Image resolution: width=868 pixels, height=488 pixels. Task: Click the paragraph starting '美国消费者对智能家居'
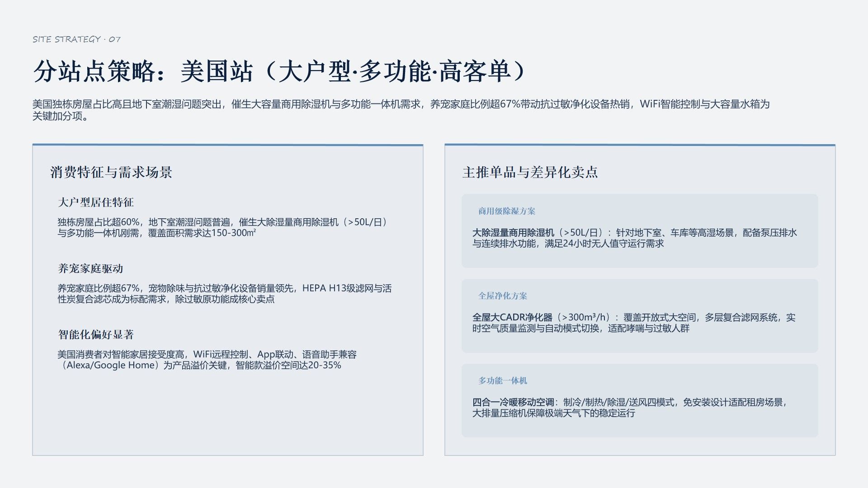pyautogui.click(x=207, y=360)
